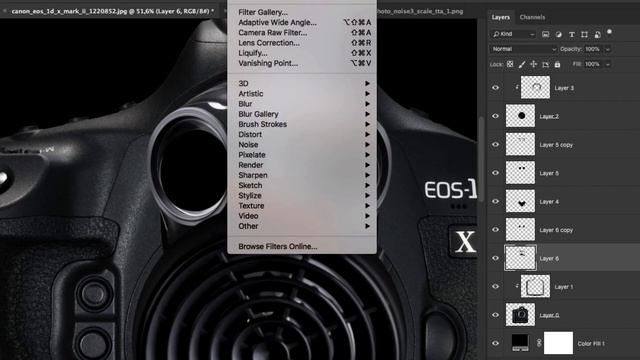This screenshot has width=640, height=360.
Task: Toggle visibility of Layer 5
Action: pos(496,173)
